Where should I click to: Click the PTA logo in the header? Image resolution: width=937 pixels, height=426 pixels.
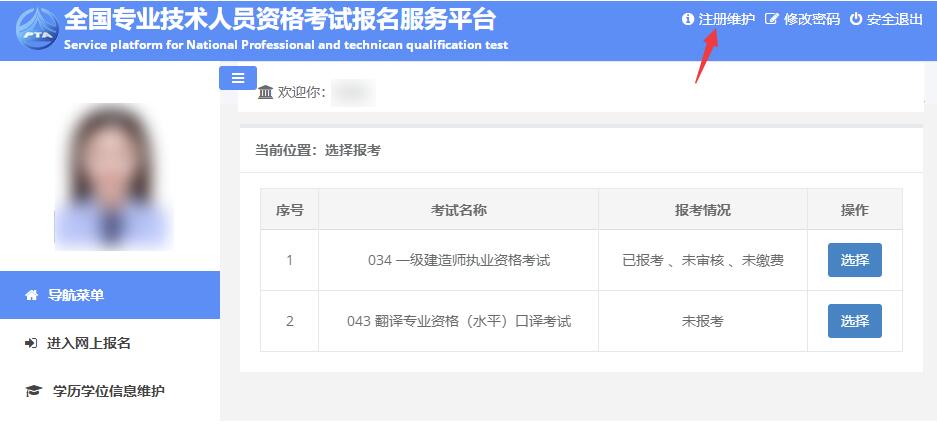pyautogui.click(x=35, y=31)
